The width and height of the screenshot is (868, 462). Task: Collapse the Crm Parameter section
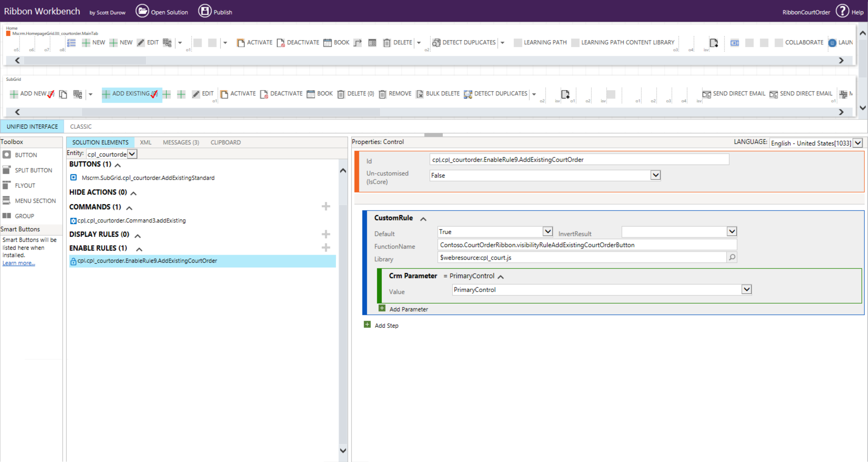tap(501, 277)
